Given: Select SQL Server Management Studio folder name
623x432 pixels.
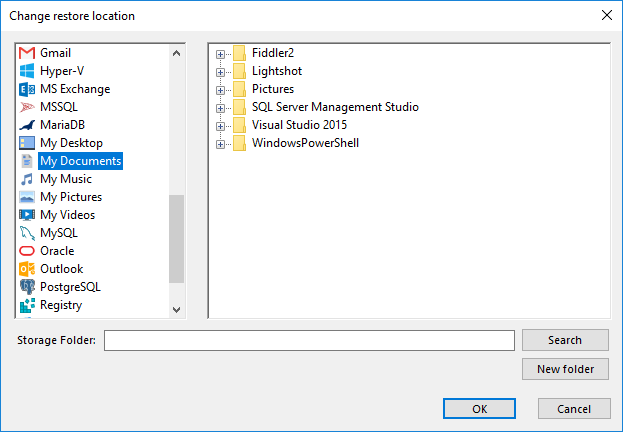Looking at the screenshot, I should coord(335,107).
